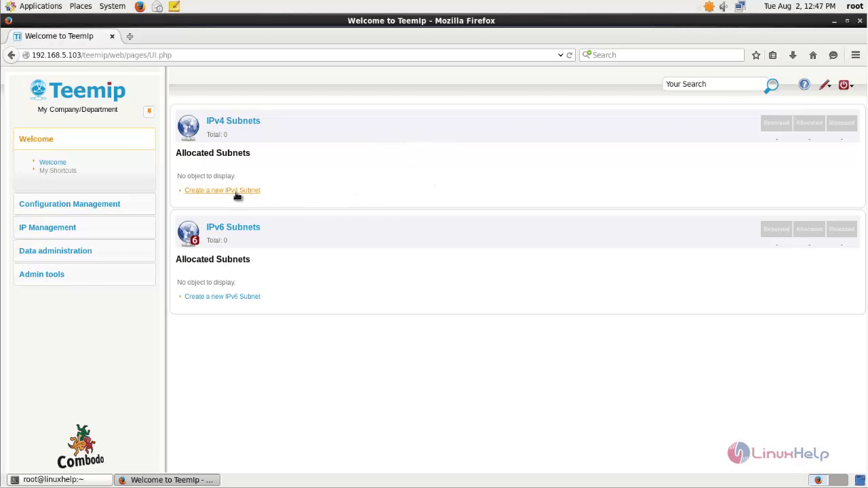The image size is (868, 488).
Task: Open the Welcome sub-item link
Action: (x=53, y=163)
